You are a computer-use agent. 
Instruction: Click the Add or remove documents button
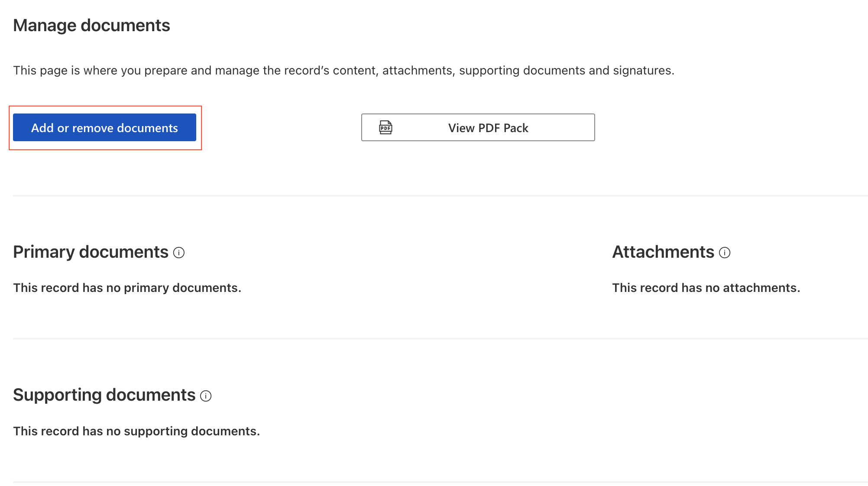click(x=104, y=128)
